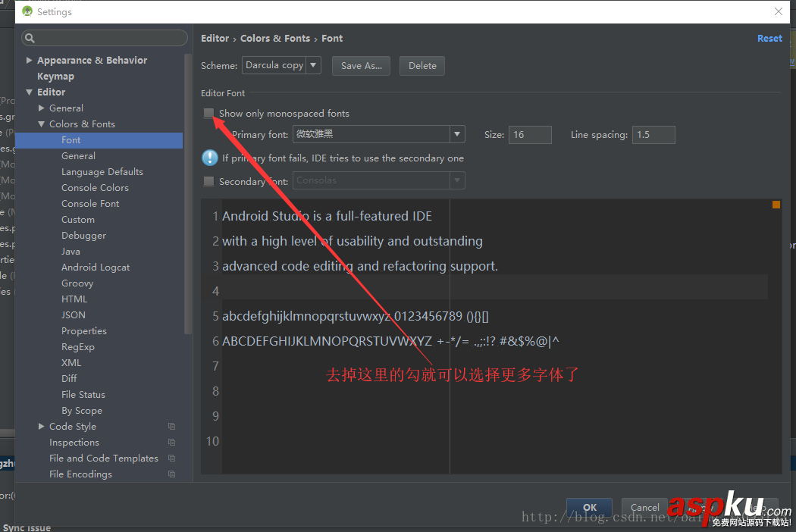Click the settings tree vertical scrollbar
The width and height of the screenshot is (796, 532).
pyautogui.click(x=188, y=194)
